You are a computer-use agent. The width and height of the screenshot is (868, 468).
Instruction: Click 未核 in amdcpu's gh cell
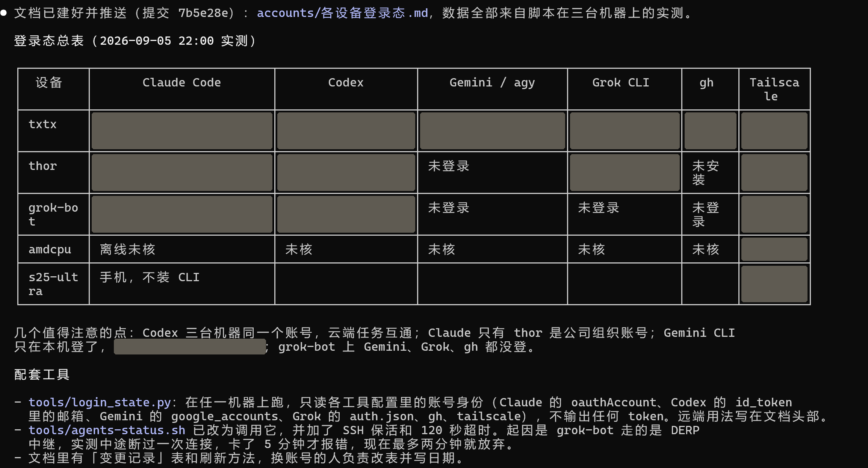(706, 250)
